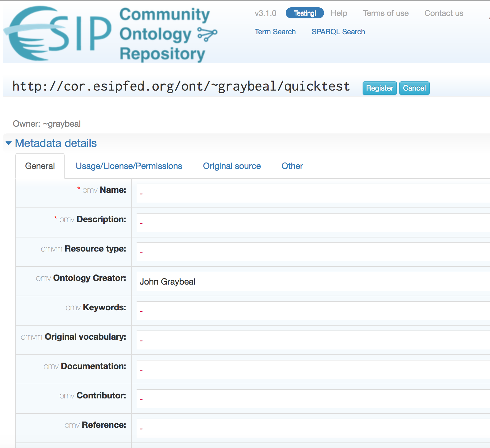Open the Help link
The width and height of the screenshot is (490, 448).
(339, 13)
